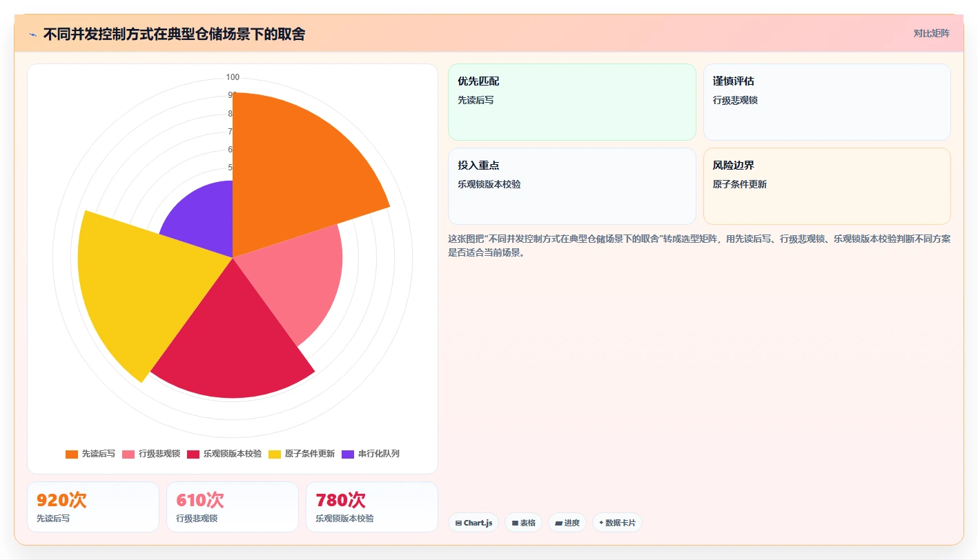Click the chart axis label 100

(x=233, y=77)
